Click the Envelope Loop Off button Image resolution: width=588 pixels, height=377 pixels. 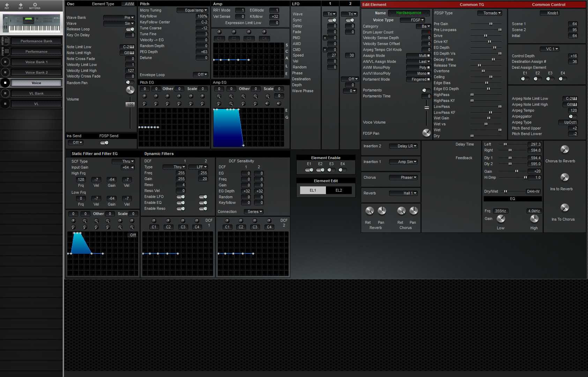(200, 74)
